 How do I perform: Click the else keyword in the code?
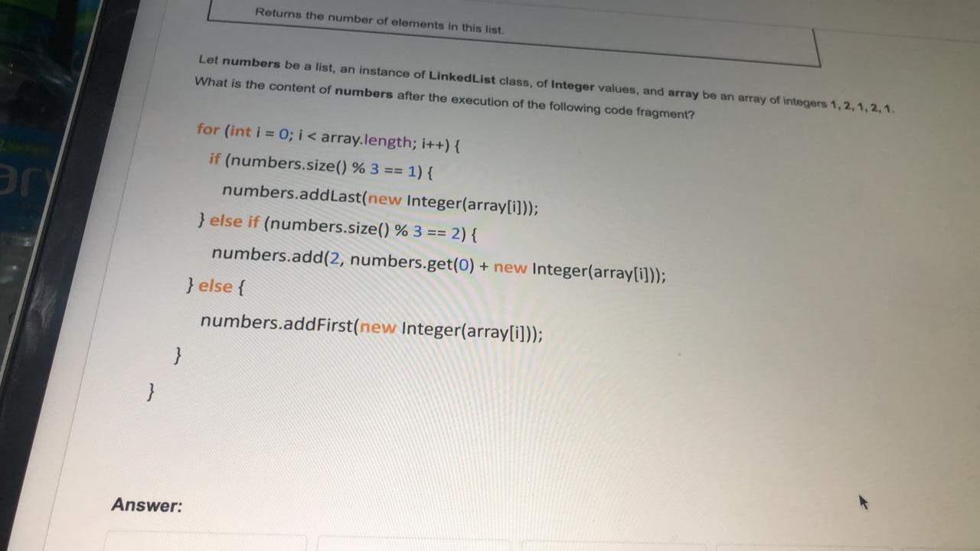[x=214, y=285]
